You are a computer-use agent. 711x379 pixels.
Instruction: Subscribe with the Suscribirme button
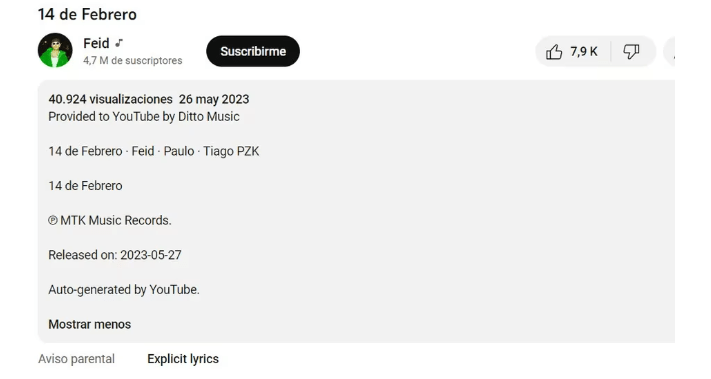(x=253, y=51)
